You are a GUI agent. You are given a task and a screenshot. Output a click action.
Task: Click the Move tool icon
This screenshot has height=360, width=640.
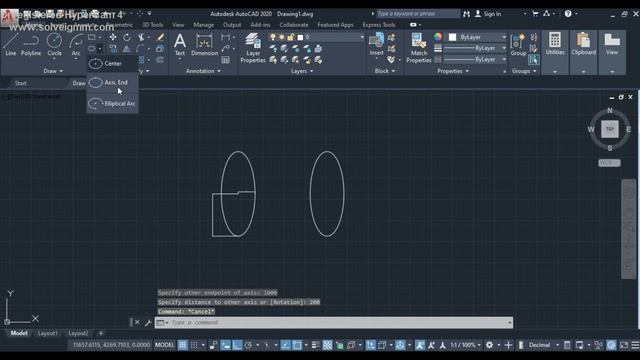(113, 37)
